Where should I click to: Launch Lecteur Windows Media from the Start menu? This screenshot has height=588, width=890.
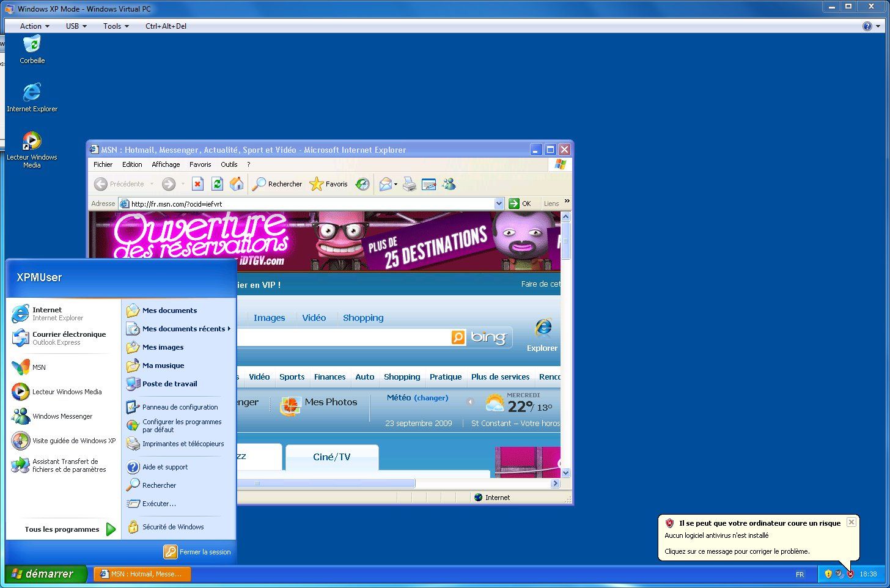(67, 392)
